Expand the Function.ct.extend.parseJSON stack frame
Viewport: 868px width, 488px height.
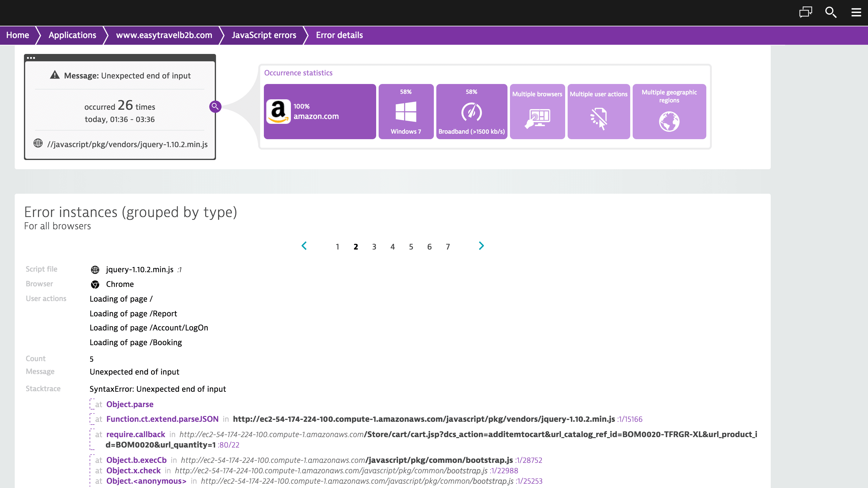[92, 419]
